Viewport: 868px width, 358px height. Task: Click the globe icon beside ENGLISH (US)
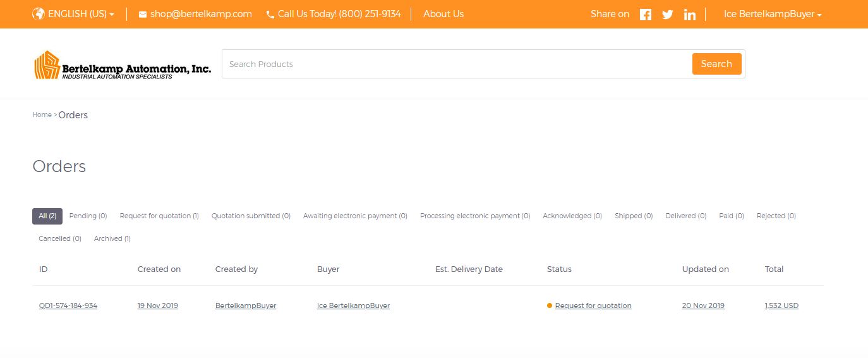click(x=39, y=14)
